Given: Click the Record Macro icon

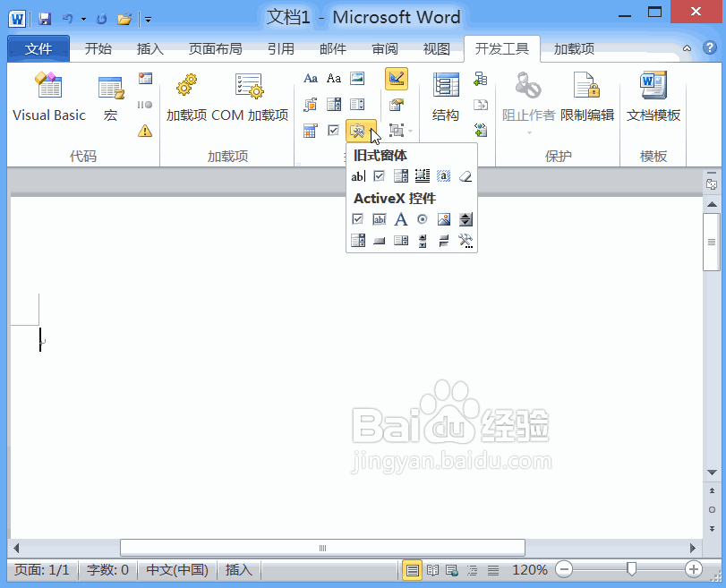Looking at the screenshot, I should click(x=145, y=78).
